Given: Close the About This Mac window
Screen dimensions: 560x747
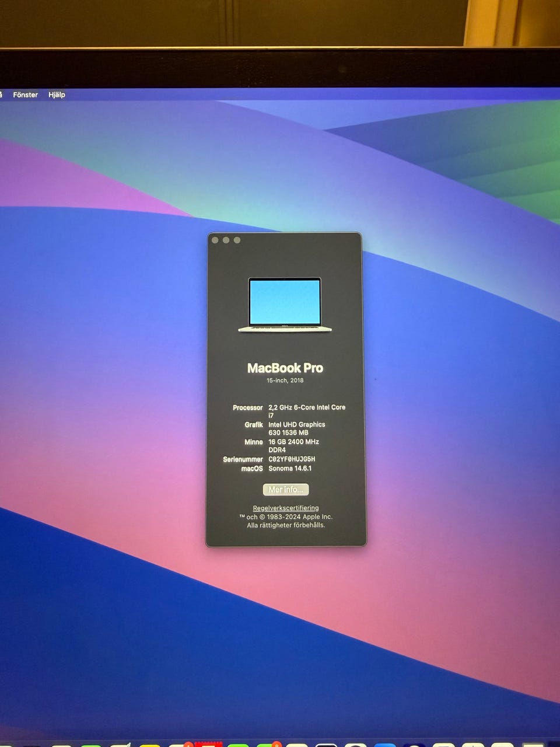Looking at the screenshot, I should click(215, 240).
